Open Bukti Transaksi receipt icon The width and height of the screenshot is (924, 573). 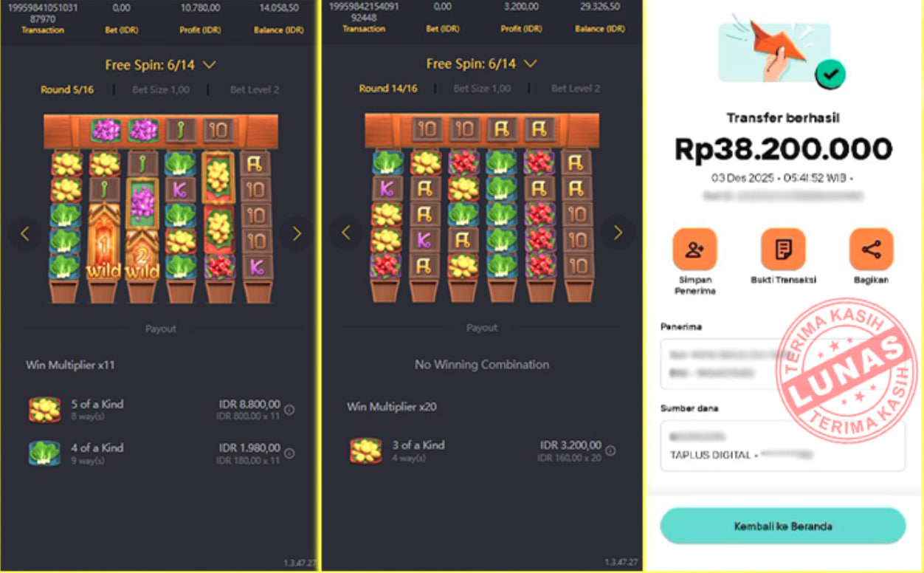click(782, 249)
